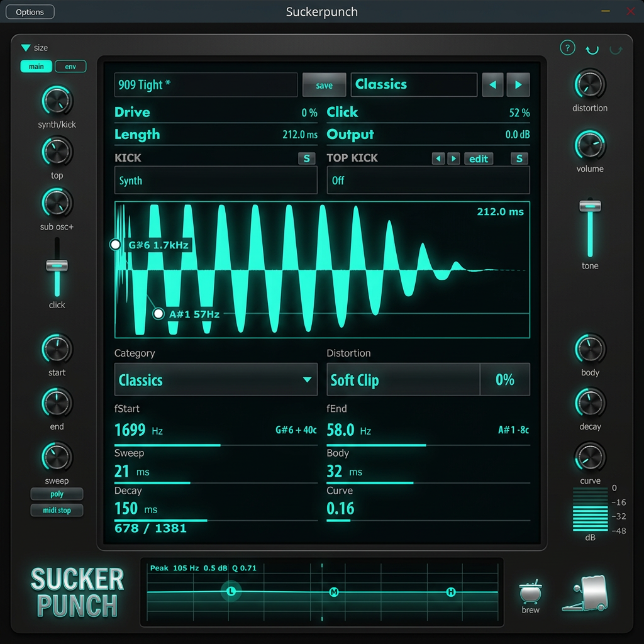Click the curve knob
Image resolution: width=644 pixels, height=644 pixels.
pyautogui.click(x=590, y=457)
